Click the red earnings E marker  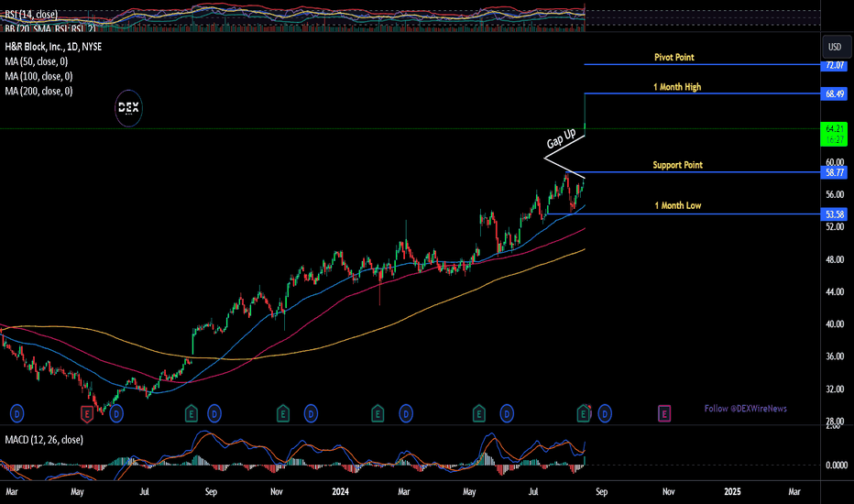coord(87,414)
